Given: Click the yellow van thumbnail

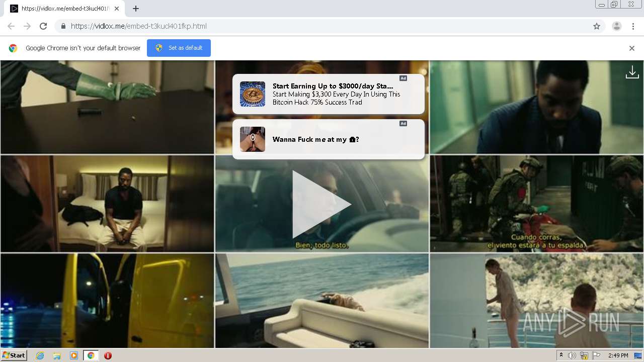Looking at the screenshot, I should point(107,301).
